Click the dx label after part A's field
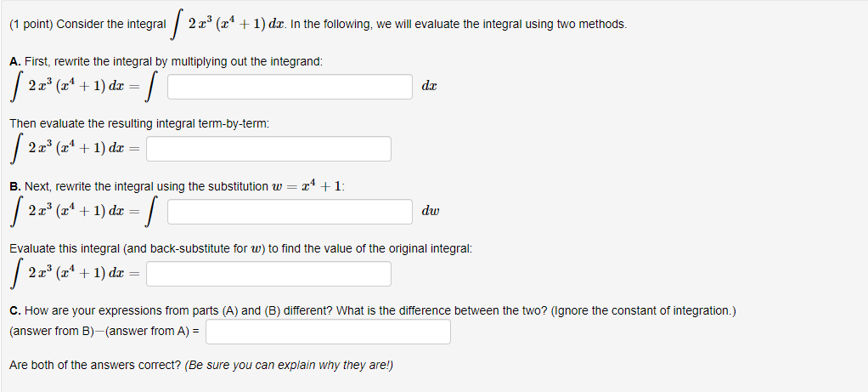868x392 pixels. (429, 87)
